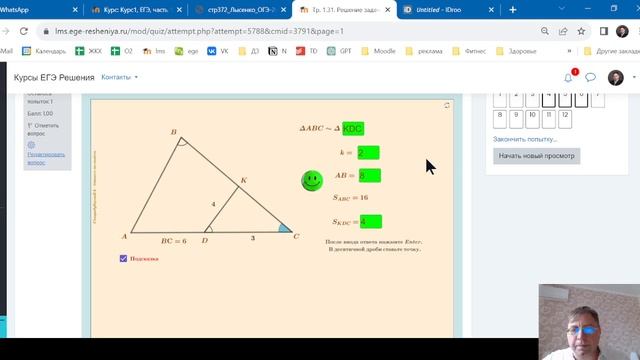Open the user avatar in the site header
Screen dimensions: 640x360
click(616, 78)
